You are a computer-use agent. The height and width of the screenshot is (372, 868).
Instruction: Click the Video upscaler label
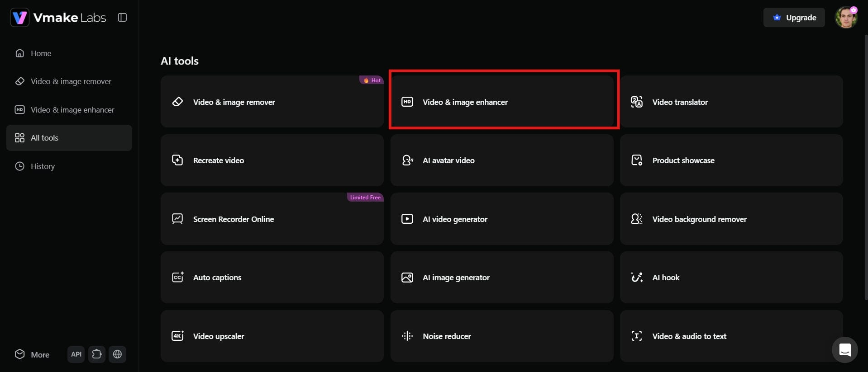point(219,336)
